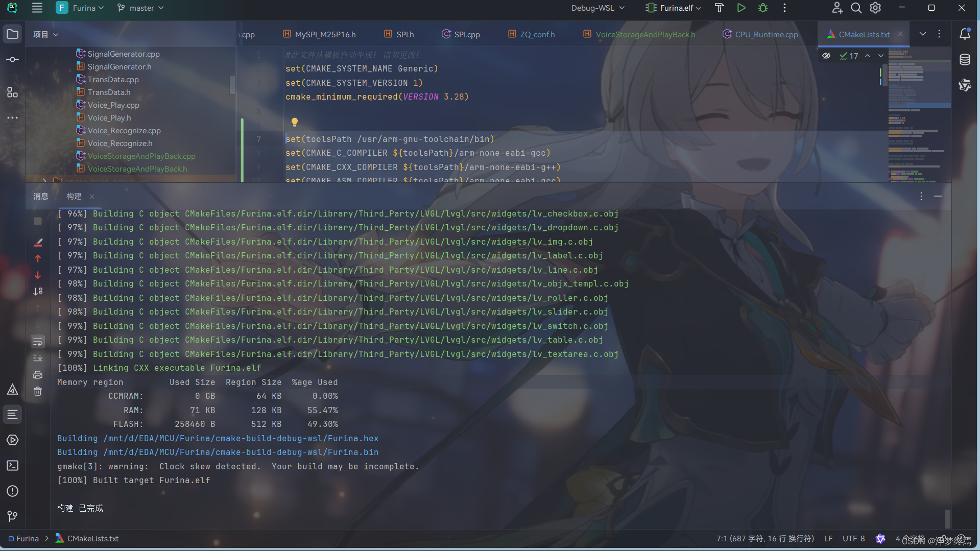Go to next highlighted problem chevron

[x=881, y=56]
